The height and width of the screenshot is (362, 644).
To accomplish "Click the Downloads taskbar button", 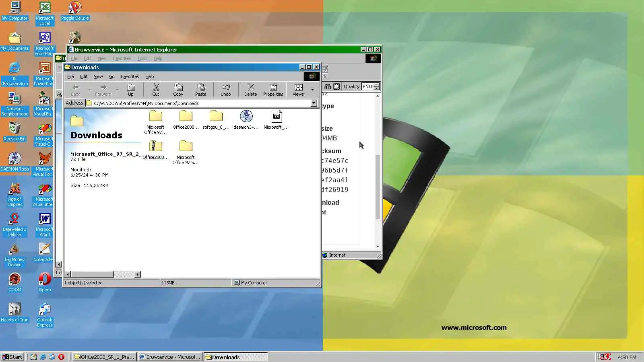I will pyautogui.click(x=235, y=357).
